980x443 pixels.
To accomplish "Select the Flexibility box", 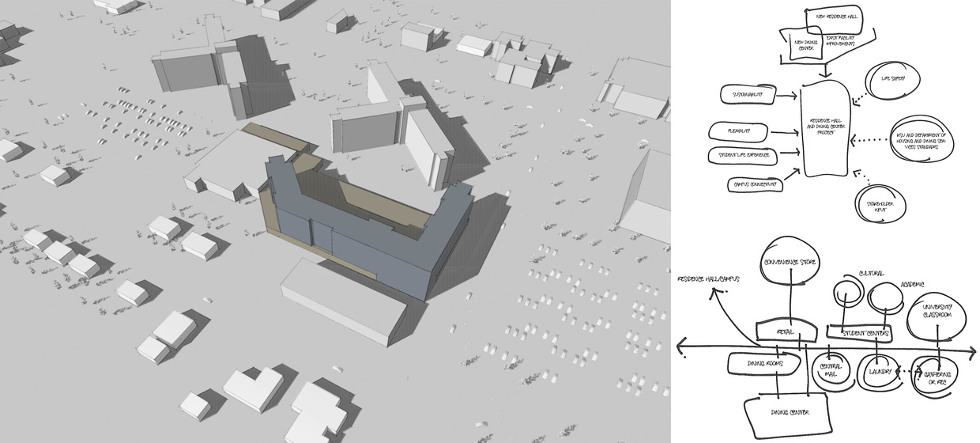I will pyautogui.click(x=739, y=129).
